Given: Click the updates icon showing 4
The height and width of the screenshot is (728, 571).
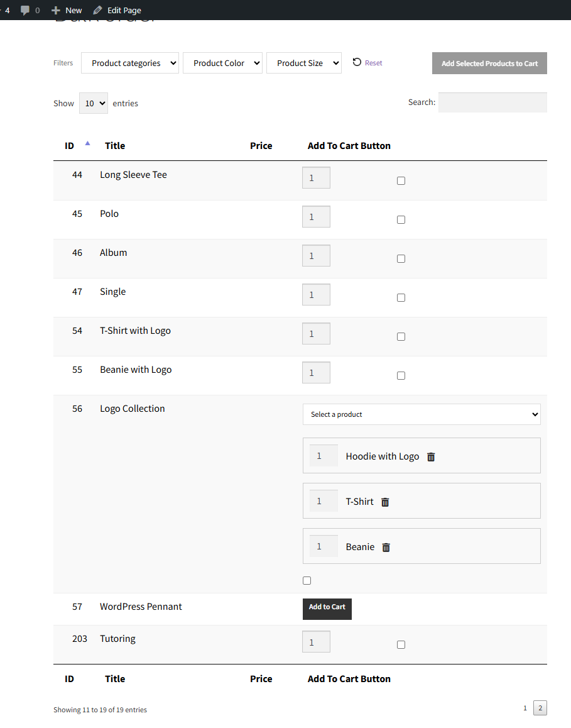Looking at the screenshot, I should pyautogui.click(x=7, y=9).
